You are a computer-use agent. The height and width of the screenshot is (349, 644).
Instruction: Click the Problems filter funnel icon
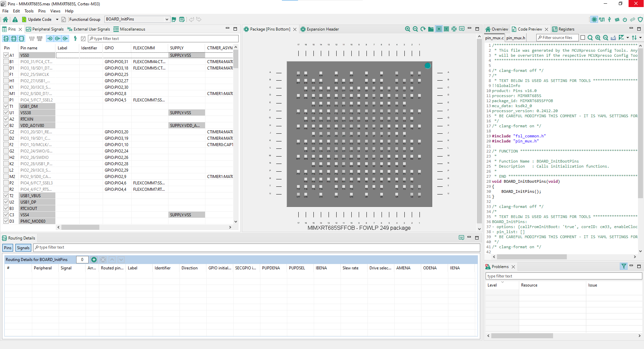coord(624,266)
